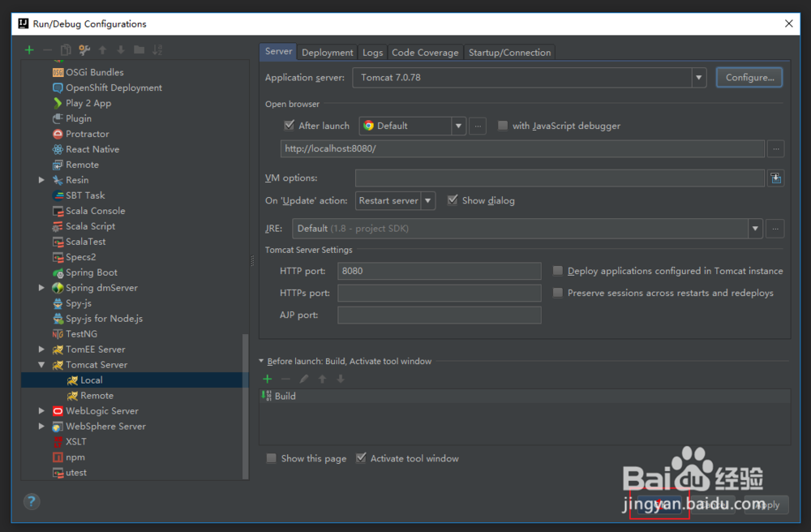Open the Application server dropdown
Viewport: 811px width, 532px height.
(699, 78)
